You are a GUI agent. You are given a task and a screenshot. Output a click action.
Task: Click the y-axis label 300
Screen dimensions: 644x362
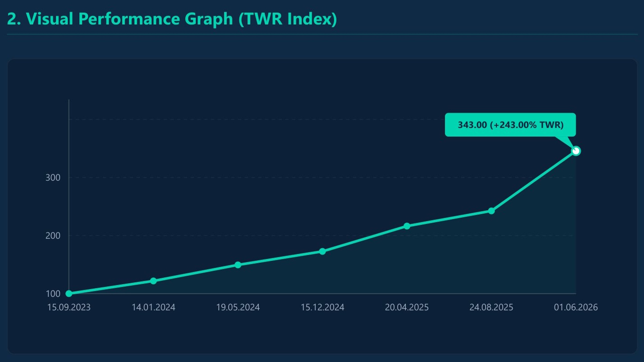pyautogui.click(x=53, y=178)
